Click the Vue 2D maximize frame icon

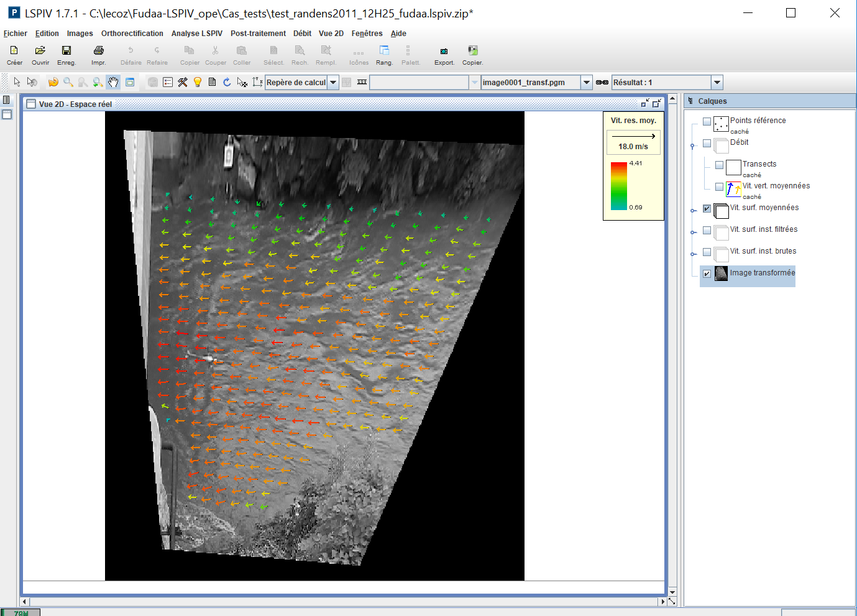click(x=656, y=103)
